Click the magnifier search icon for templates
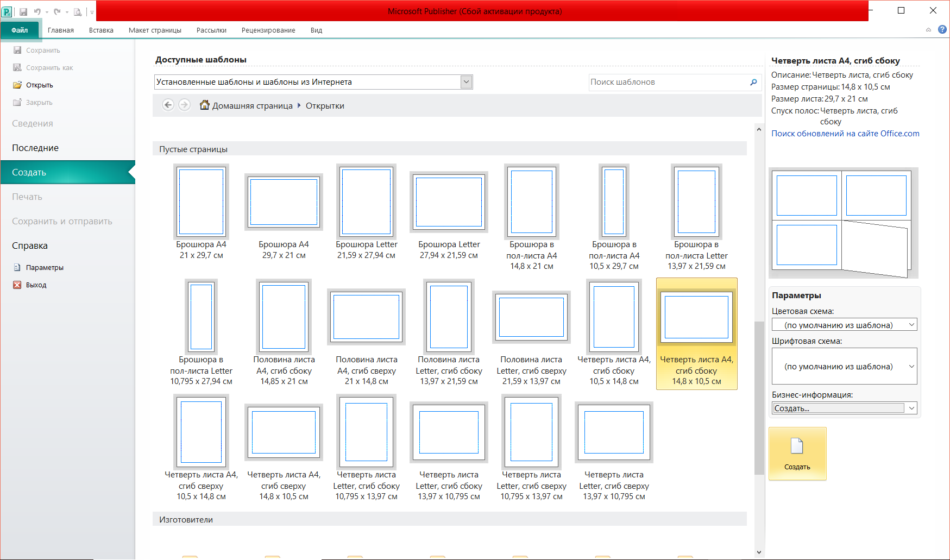Image resolution: width=950 pixels, height=560 pixels. click(753, 82)
